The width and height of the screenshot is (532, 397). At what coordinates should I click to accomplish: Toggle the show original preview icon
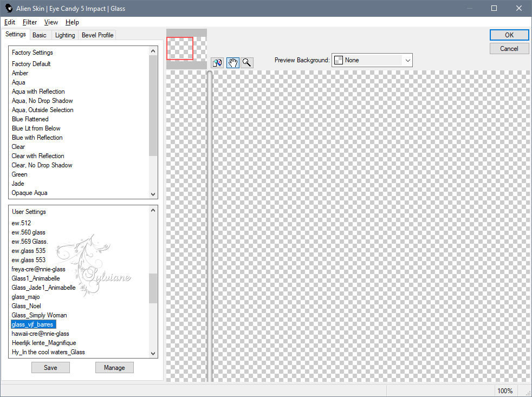coord(217,63)
